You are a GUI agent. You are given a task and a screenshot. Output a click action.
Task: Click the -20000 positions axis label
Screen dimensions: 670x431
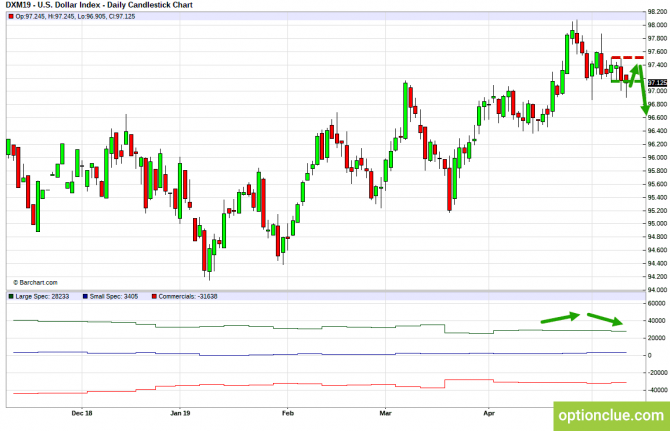click(657, 373)
